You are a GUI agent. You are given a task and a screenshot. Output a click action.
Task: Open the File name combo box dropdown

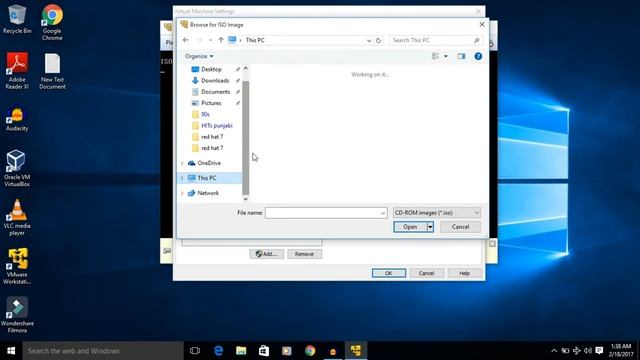[383, 213]
